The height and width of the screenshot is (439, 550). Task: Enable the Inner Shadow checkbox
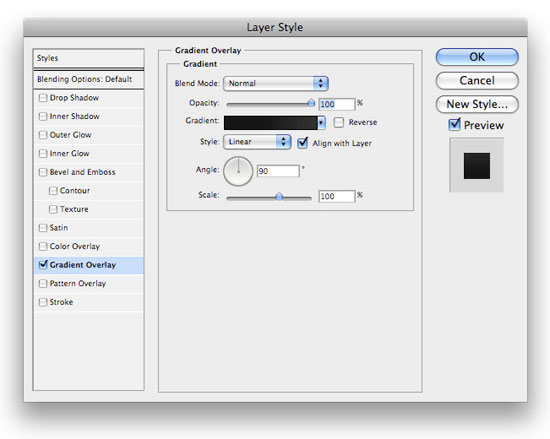pos(43,116)
